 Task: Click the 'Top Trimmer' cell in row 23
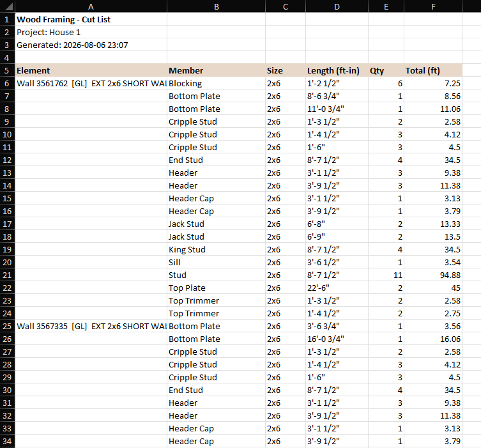pos(217,301)
